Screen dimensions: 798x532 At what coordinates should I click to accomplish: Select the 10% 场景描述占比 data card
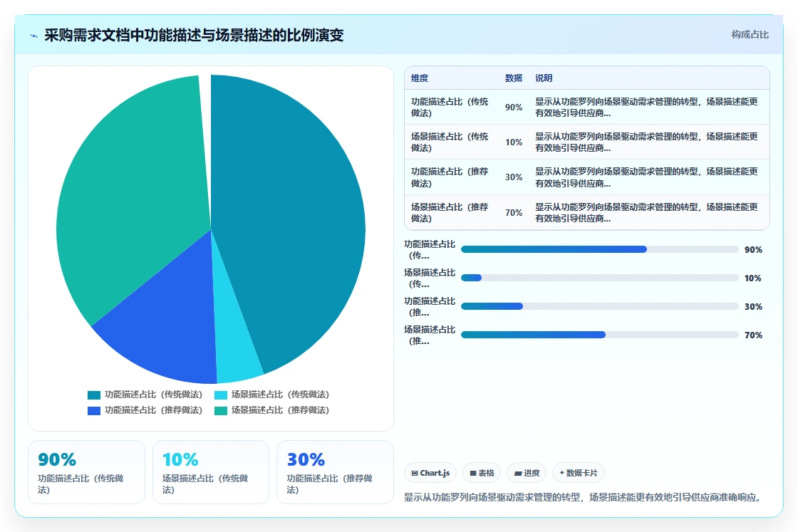(211, 472)
